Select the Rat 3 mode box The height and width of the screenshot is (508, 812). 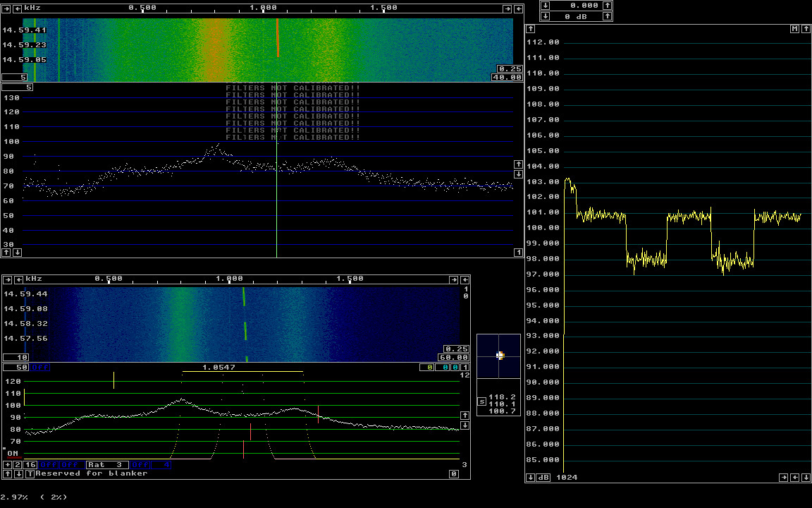(108, 465)
